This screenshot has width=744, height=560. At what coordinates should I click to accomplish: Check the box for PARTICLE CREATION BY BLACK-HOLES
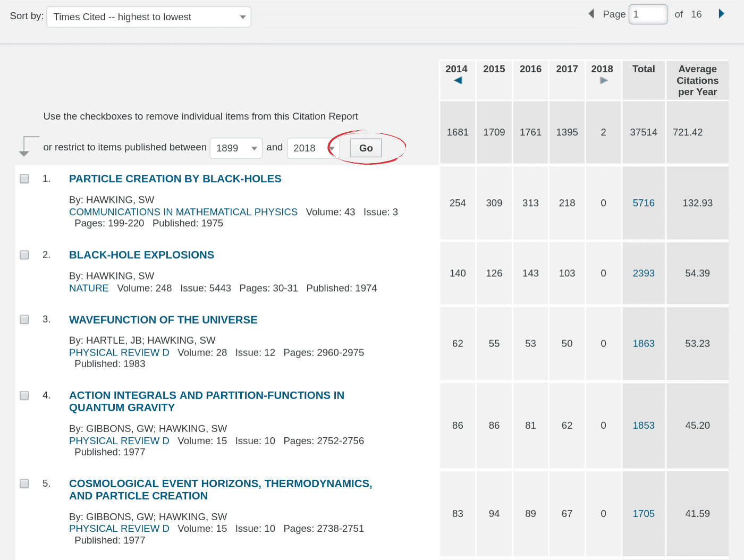point(24,179)
